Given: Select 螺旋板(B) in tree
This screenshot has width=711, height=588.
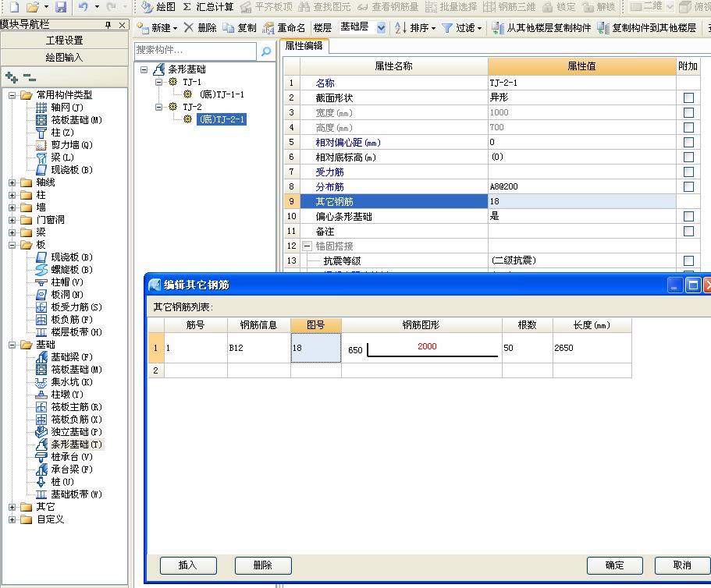Looking at the screenshot, I should coord(72,270).
